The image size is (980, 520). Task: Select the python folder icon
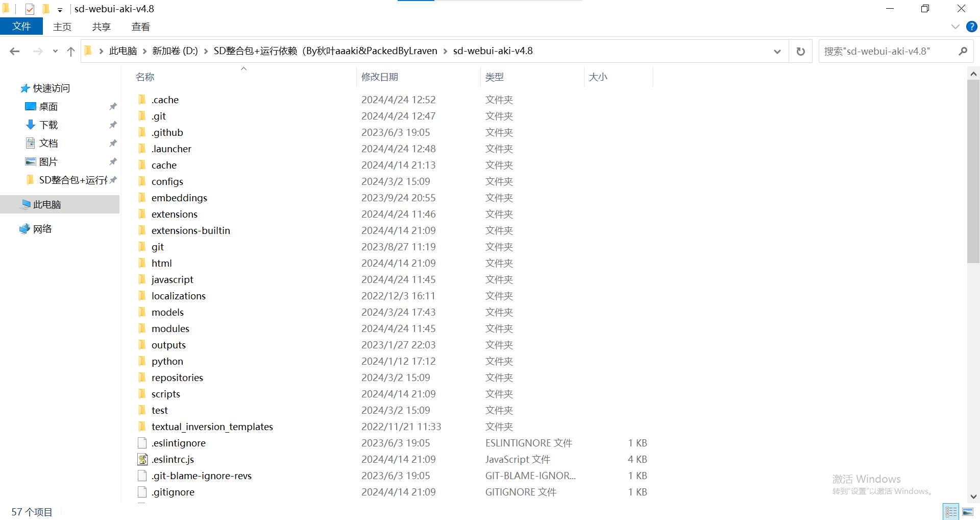(x=142, y=361)
